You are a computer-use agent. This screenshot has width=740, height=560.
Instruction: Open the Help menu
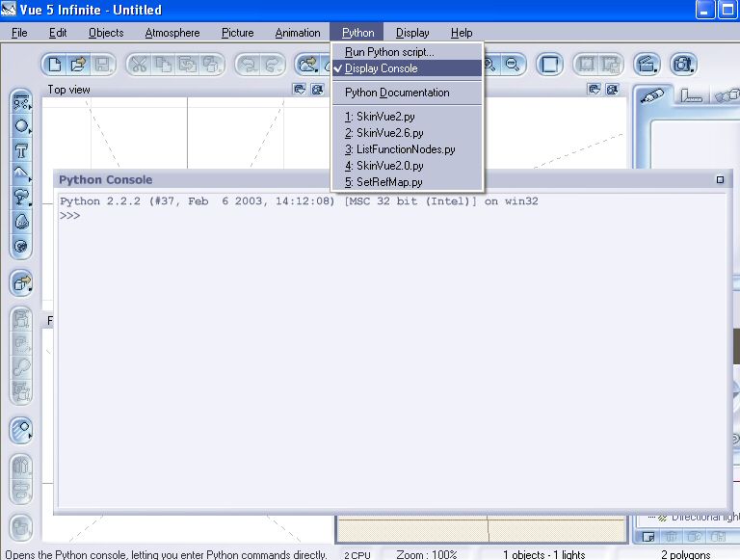[462, 33]
